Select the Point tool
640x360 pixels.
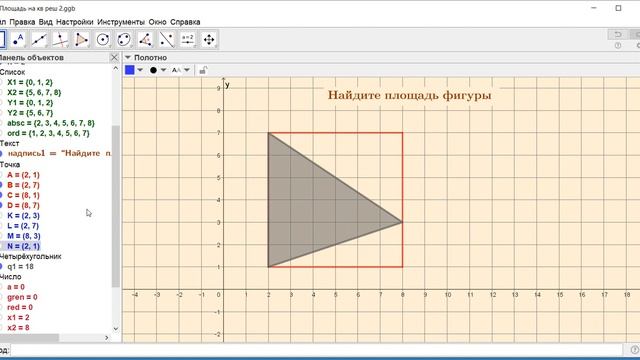[18, 40]
